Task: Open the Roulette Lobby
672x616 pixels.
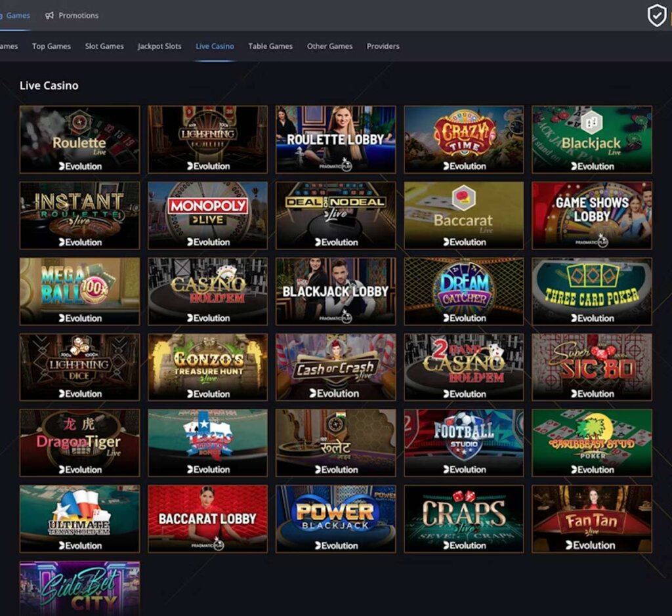Action: pos(335,138)
